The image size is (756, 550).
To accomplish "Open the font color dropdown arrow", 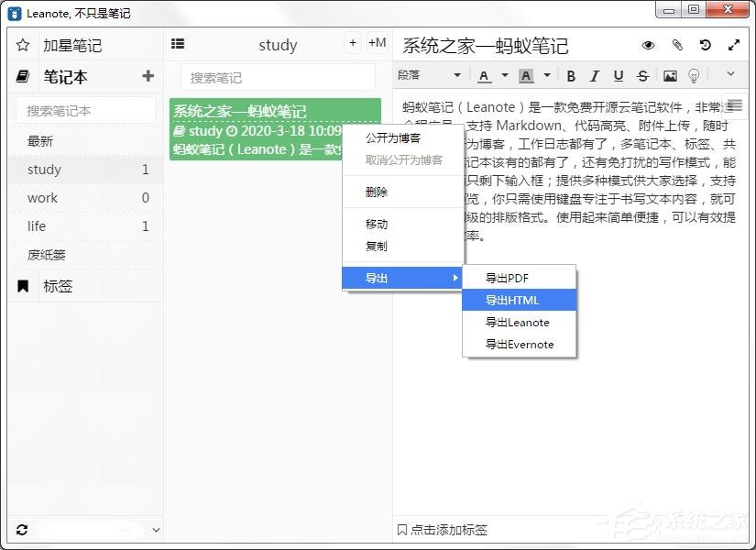I will pyautogui.click(x=505, y=74).
